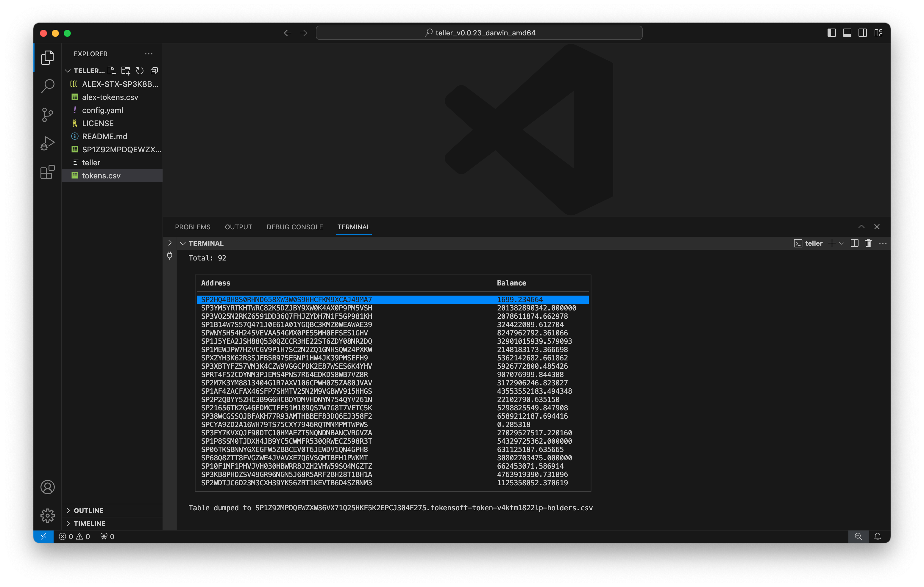
Task: Toggle the primary sidebar visibility
Action: pos(831,33)
